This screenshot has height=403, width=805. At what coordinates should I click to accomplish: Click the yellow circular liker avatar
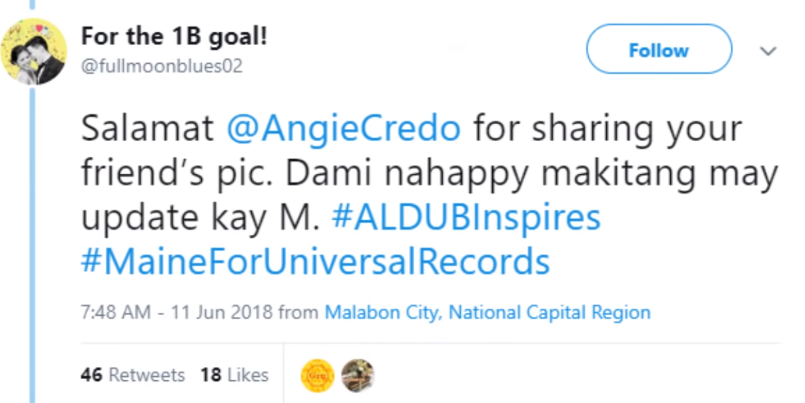pos(317,376)
